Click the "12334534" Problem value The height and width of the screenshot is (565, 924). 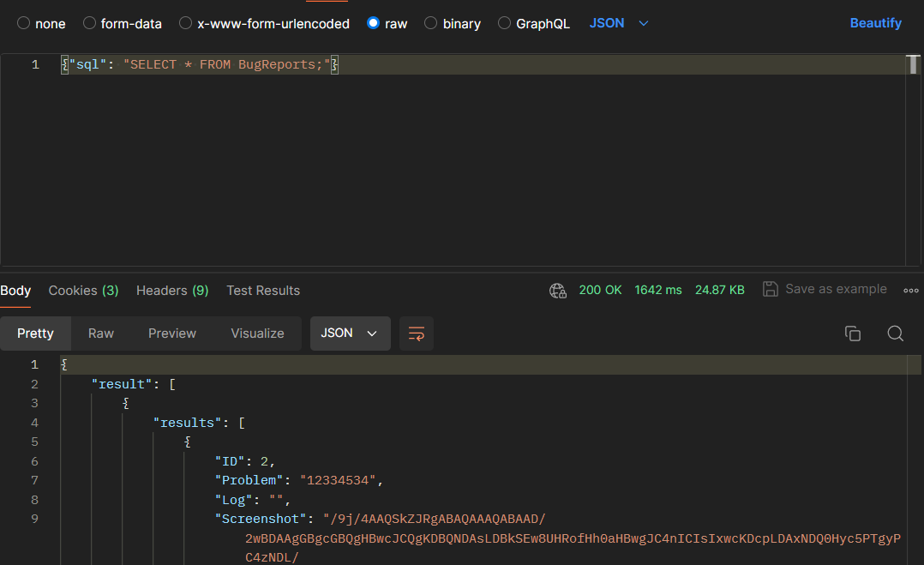pos(339,480)
